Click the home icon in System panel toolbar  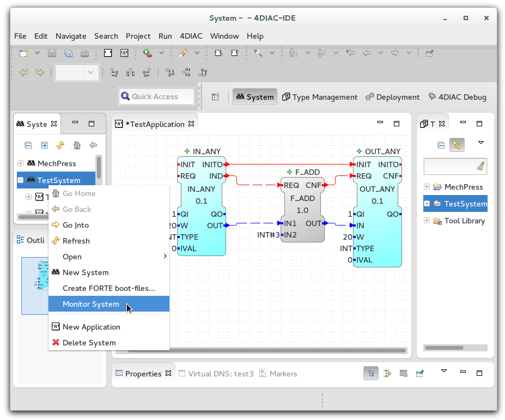pos(77,145)
